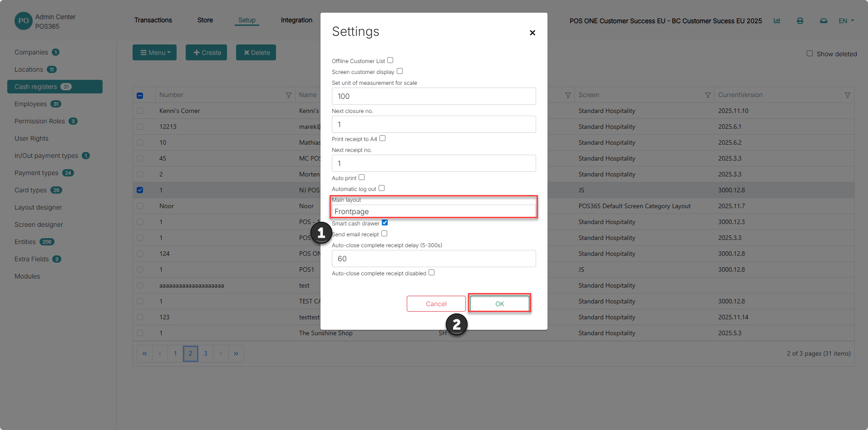Screen dimensions: 868x430
Task: Open the EN language dropdown
Action: 846,21
